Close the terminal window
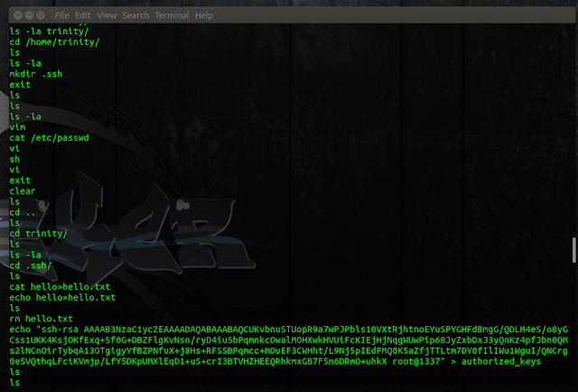578x392 pixels. point(18,15)
